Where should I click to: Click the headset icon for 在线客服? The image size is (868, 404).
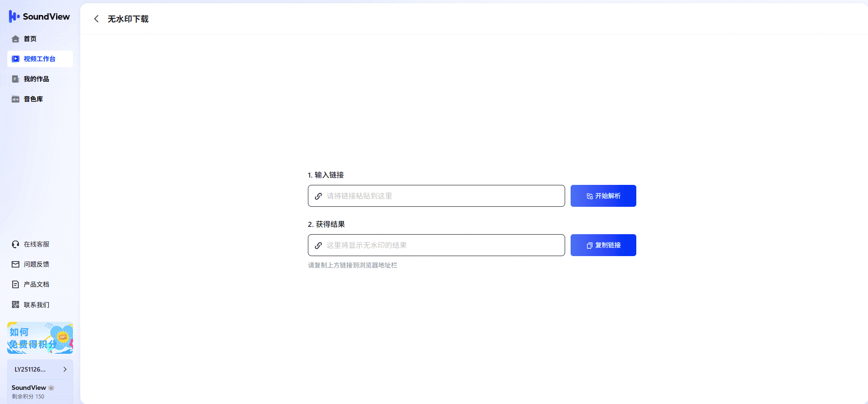point(16,244)
